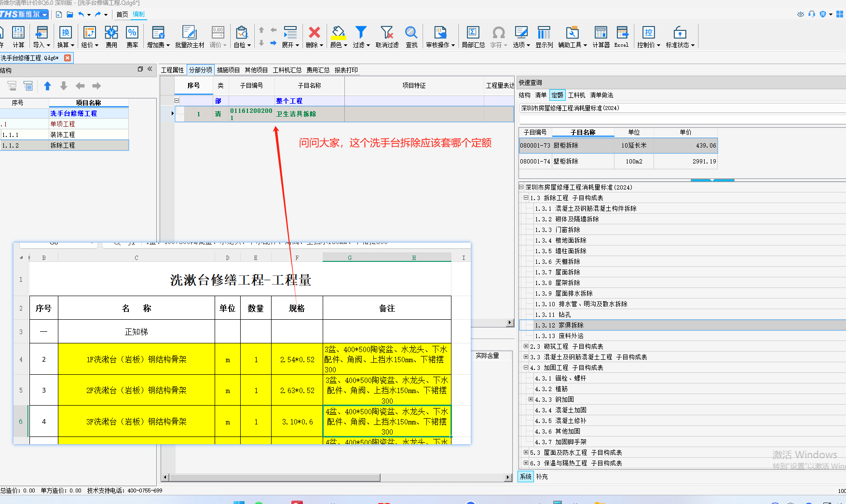846x504 pixels.
Task: Open the 查找 search tool
Action: 411,37
